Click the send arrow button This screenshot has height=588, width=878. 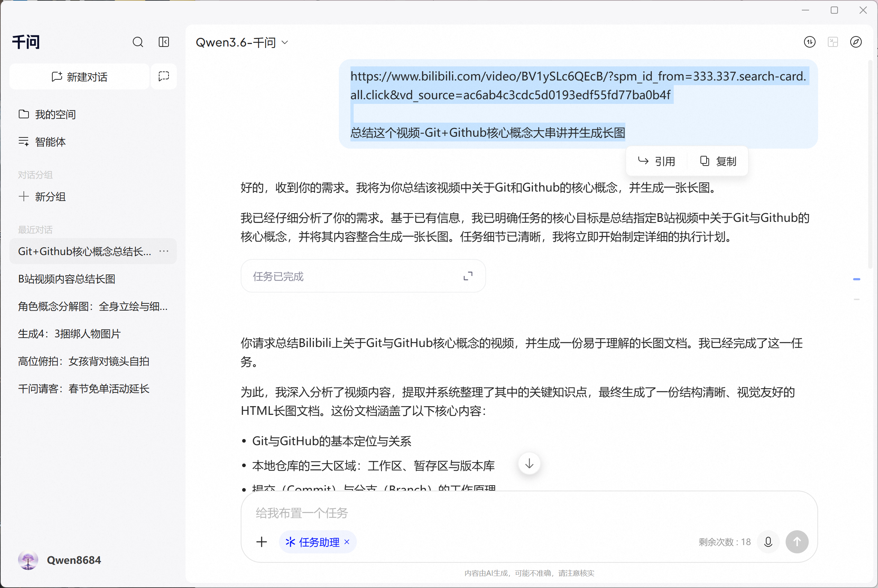(797, 542)
